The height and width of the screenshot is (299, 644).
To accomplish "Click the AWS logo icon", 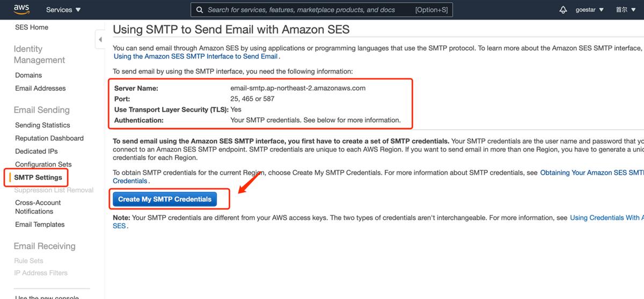I will [x=21, y=9].
